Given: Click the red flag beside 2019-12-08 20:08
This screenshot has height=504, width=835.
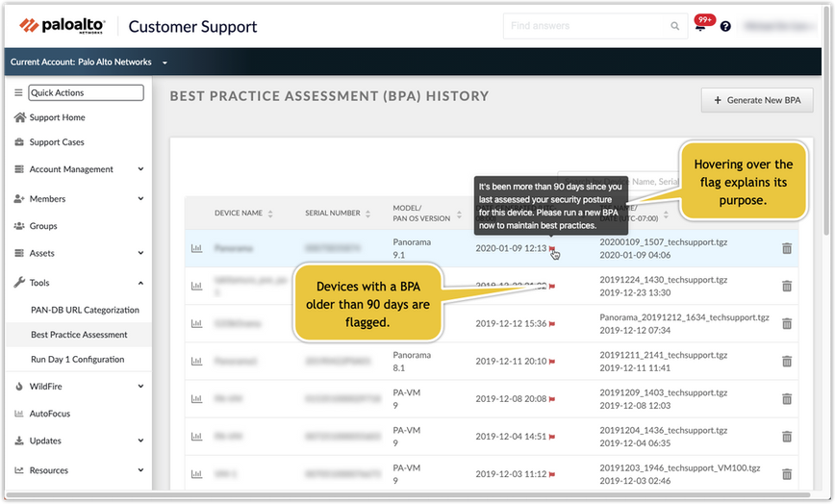Looking at the screenshot, I should point(552,398).
